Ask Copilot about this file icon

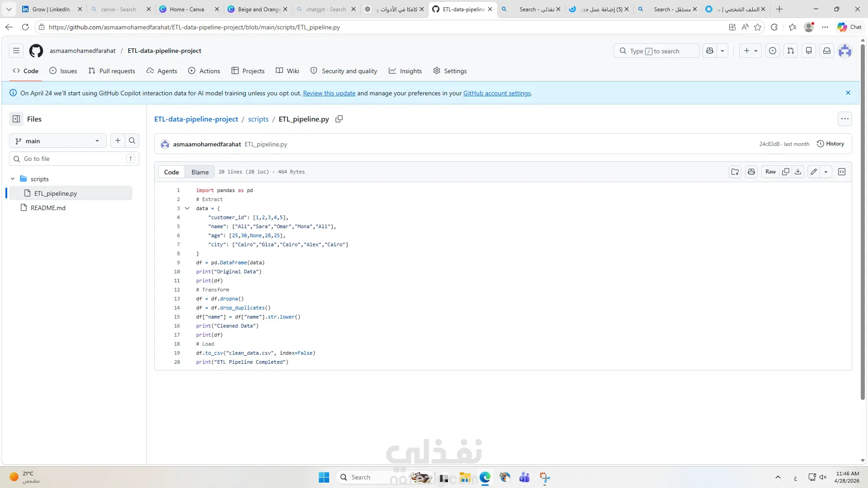click(x=751, y=172)
